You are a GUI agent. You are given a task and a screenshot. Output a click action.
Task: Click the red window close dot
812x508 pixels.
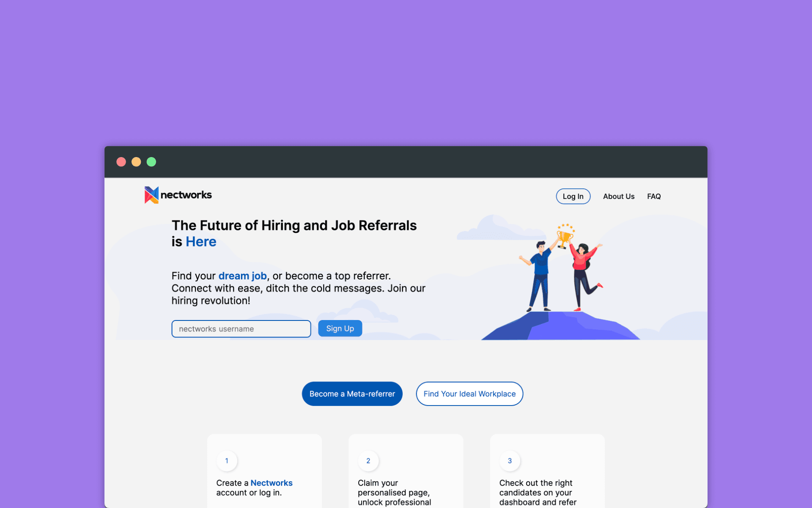click(121, 162)
